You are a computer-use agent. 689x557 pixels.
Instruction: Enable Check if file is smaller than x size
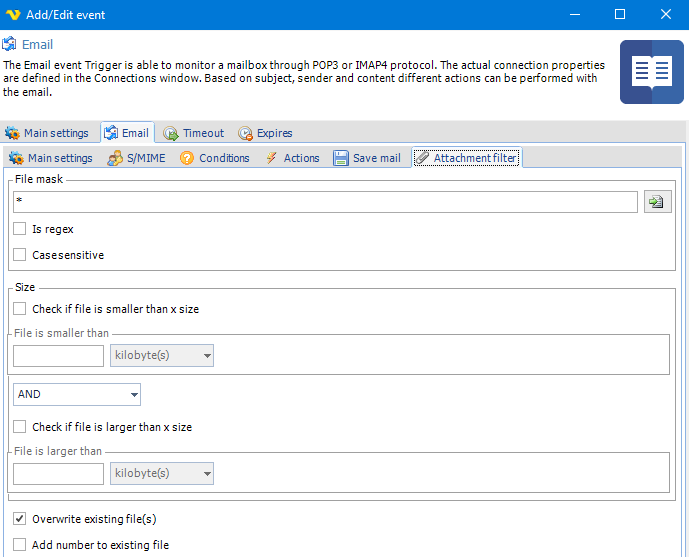click(x=20, y=309)
